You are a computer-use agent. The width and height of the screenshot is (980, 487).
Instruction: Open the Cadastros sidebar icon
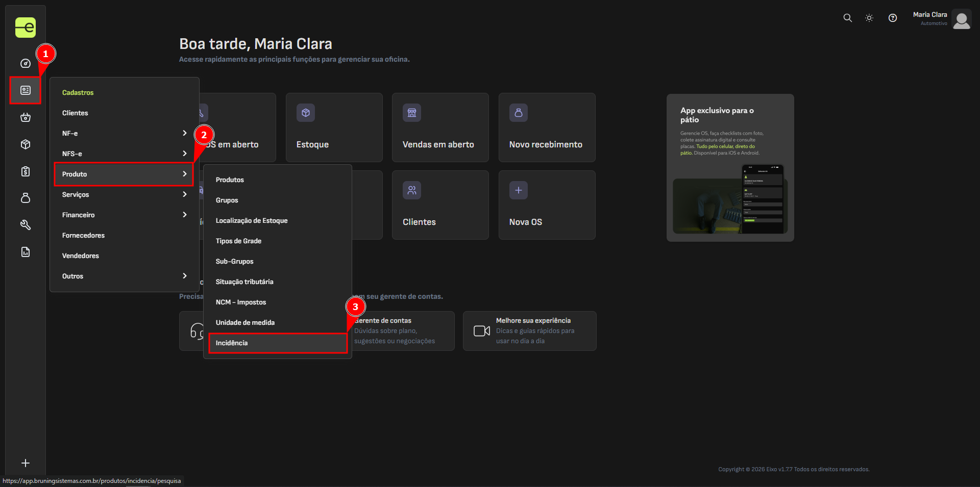tap(26, 90)
